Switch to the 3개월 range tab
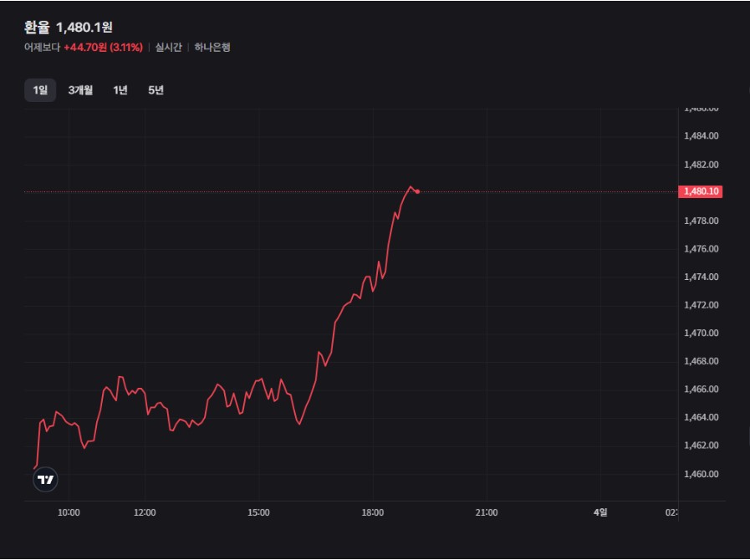This screenshot has height=560, width=750. tap(80, 90)
